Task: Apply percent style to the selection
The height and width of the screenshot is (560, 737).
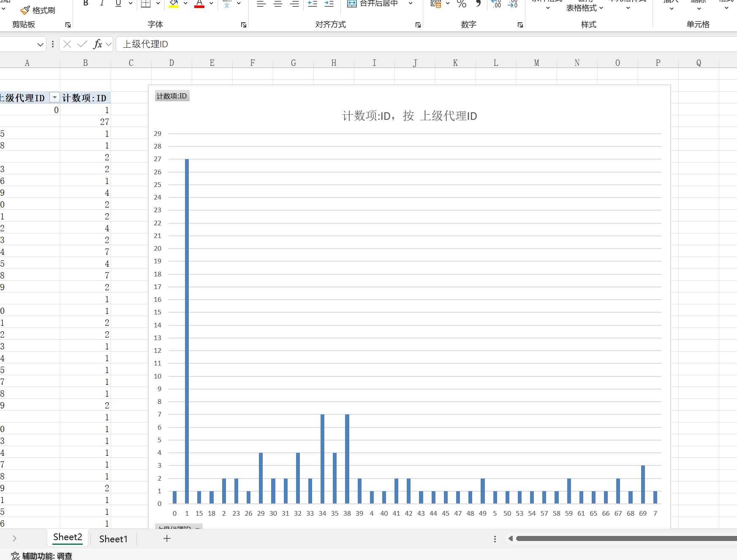Action: 462,4
